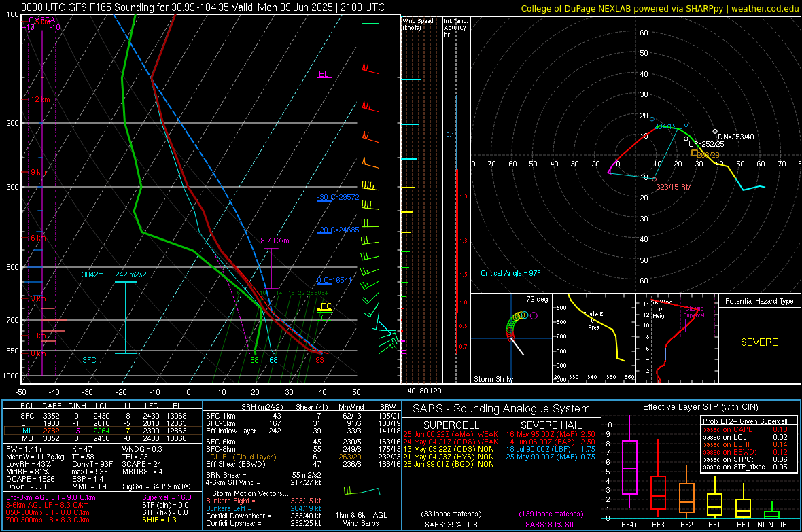Select the 'UP=252/25' Corfidi upshear label
Image resolution: width=802 pixels, height=532 pixels.
pyautogui.click(x=706, y=144)
